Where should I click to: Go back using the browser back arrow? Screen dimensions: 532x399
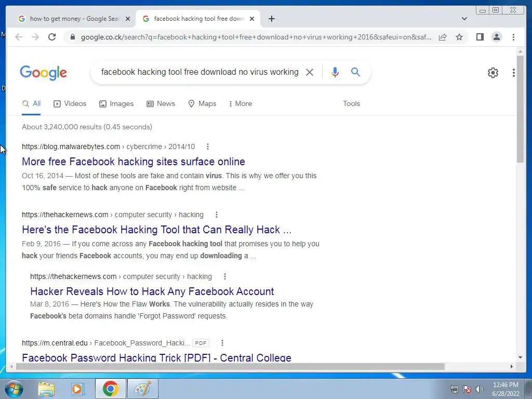(x=19, y=37)
